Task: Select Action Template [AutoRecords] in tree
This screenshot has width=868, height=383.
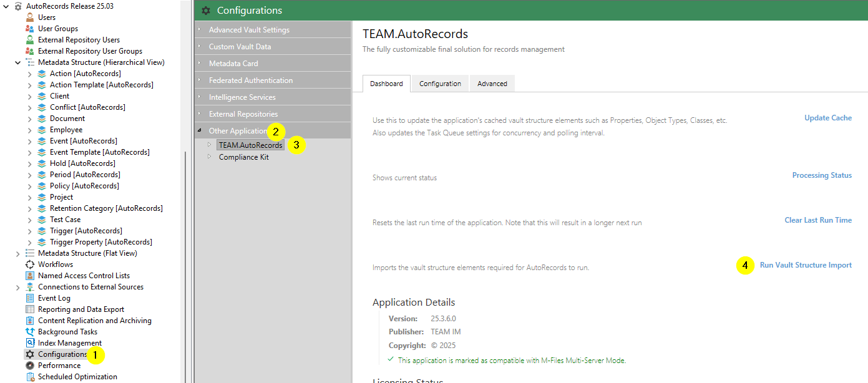Action: click(102, 85)
